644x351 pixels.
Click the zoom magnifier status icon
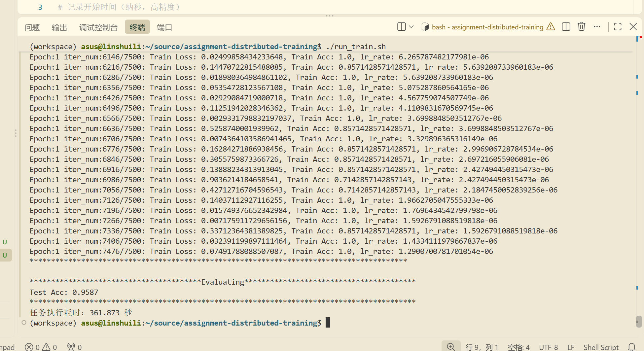(451, 347)
